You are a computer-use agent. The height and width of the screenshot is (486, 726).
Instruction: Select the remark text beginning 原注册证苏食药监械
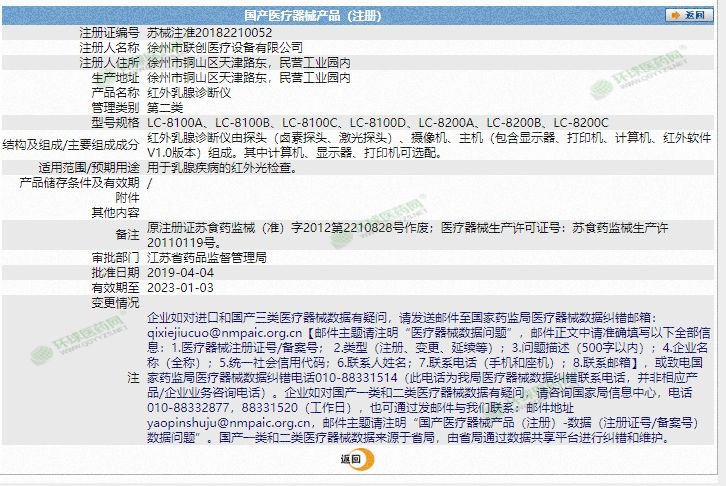[407, 235]
